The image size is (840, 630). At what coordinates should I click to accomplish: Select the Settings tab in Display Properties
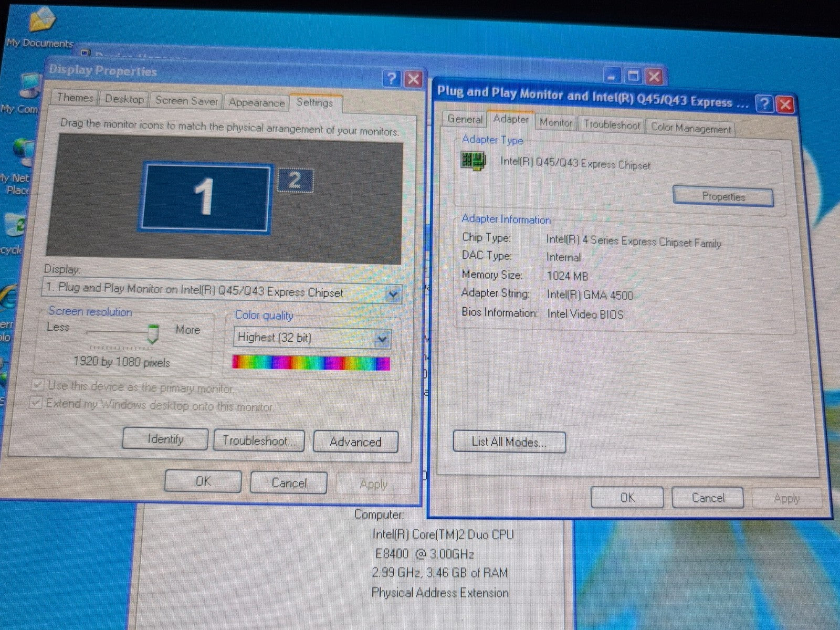tap(314, 103)
